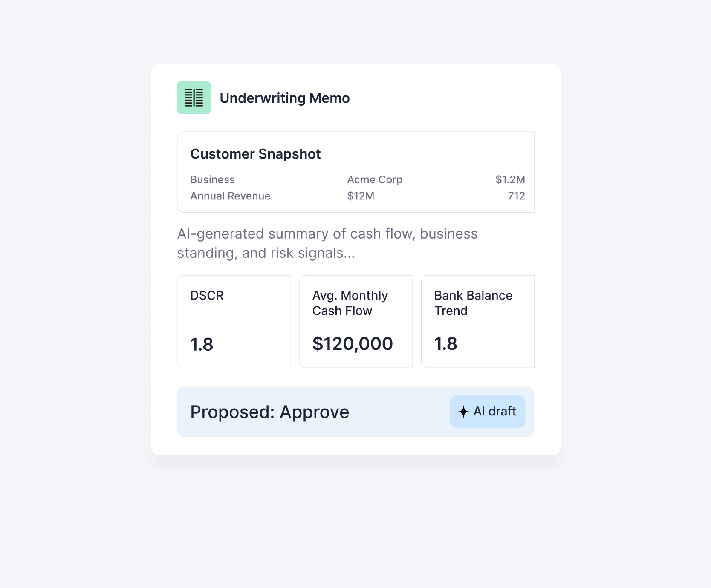711x588 pixels.
Task: Click the Proposed: Approve banner text
Action: click(x=269, y=412)
